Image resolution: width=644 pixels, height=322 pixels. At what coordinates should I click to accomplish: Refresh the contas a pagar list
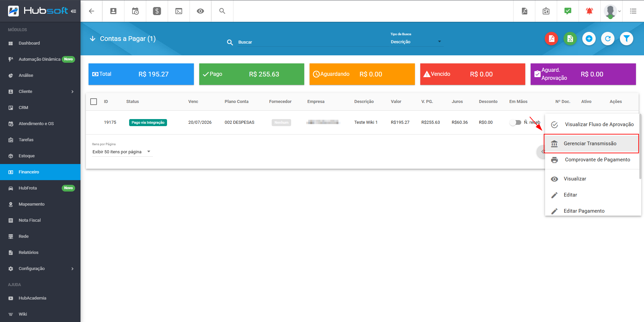click(x=608, y=39)
